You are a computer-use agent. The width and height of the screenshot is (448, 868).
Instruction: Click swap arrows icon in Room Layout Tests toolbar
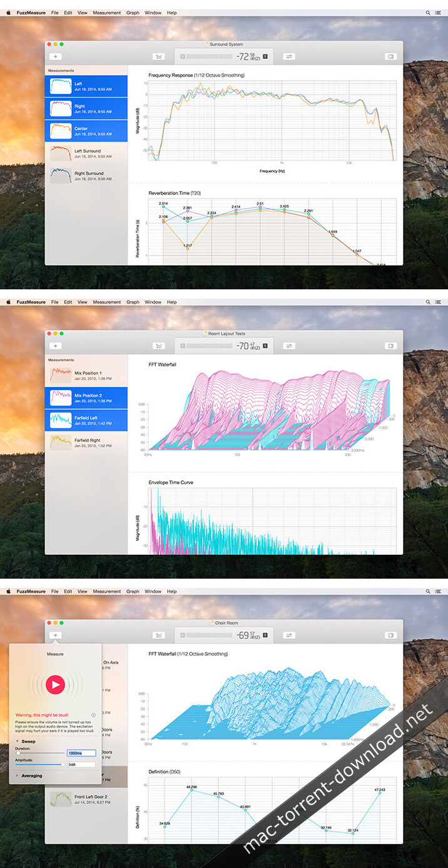(289, 346)
